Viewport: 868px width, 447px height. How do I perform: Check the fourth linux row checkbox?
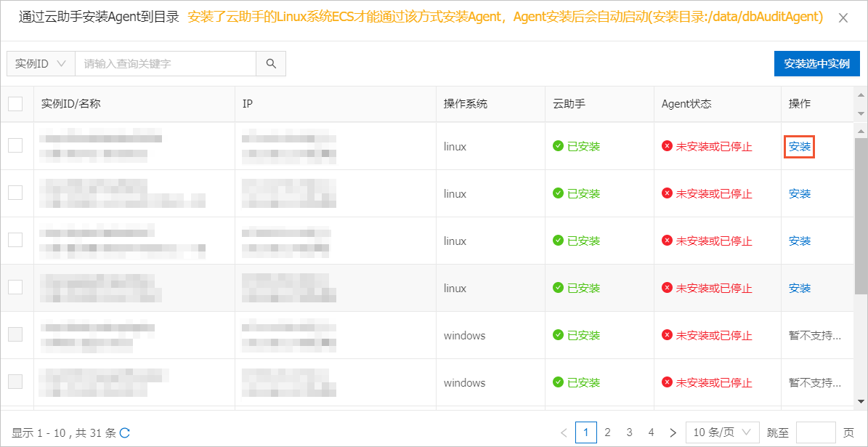pyautogui.click(x=15, y=287)
